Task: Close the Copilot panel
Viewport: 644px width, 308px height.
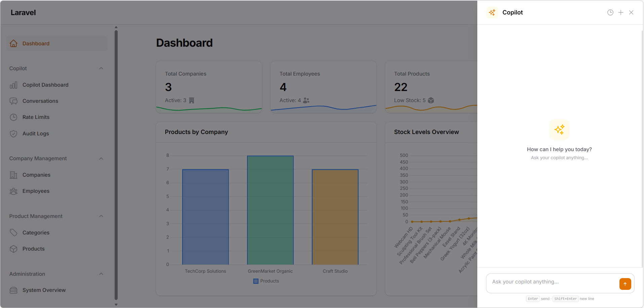Action: pos(631,12)
